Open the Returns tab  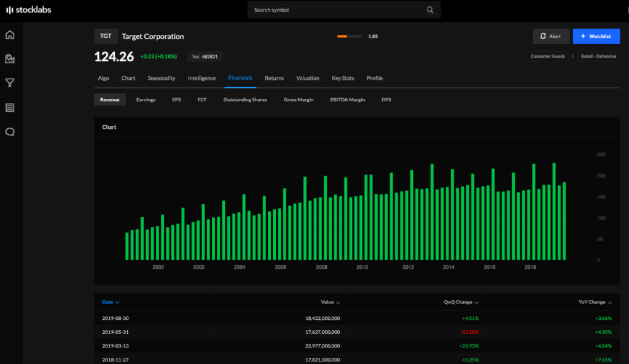(274, 78)
